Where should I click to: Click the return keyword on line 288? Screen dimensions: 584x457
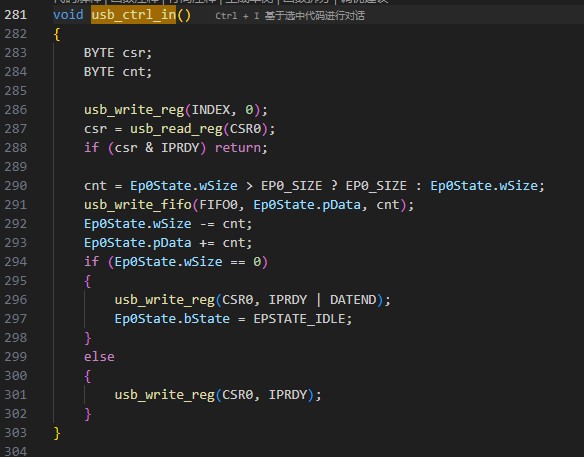pyautogui.click(x=238, y=148)
